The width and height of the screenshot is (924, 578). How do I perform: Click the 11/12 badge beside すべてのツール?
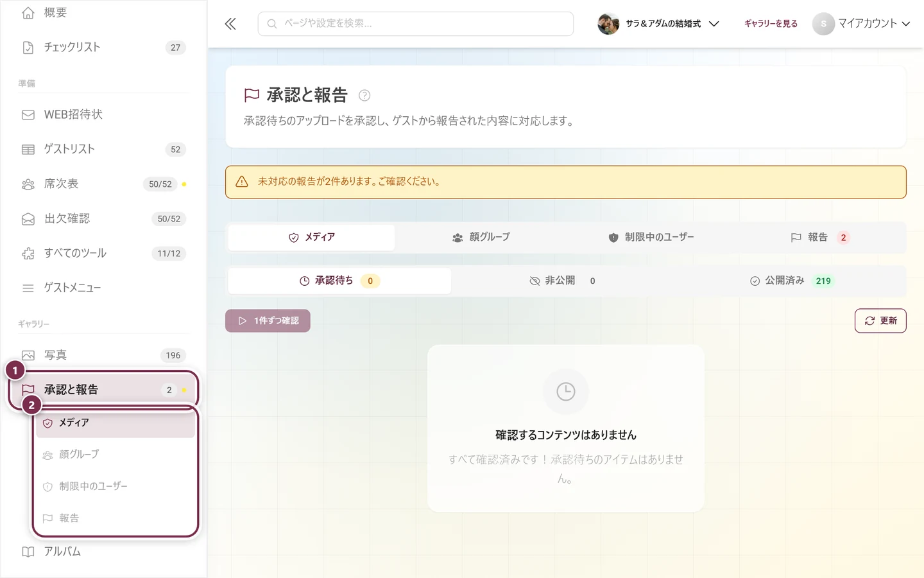click(x=169, y=254)
